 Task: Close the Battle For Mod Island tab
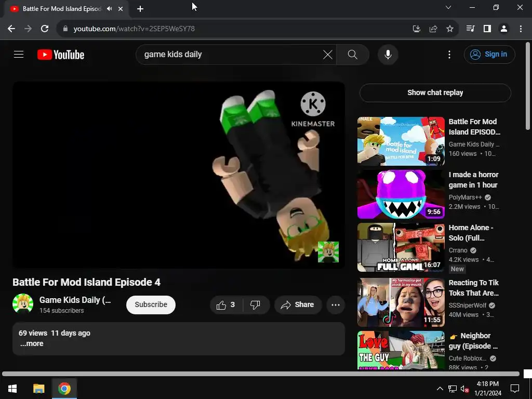click(121, 9)
